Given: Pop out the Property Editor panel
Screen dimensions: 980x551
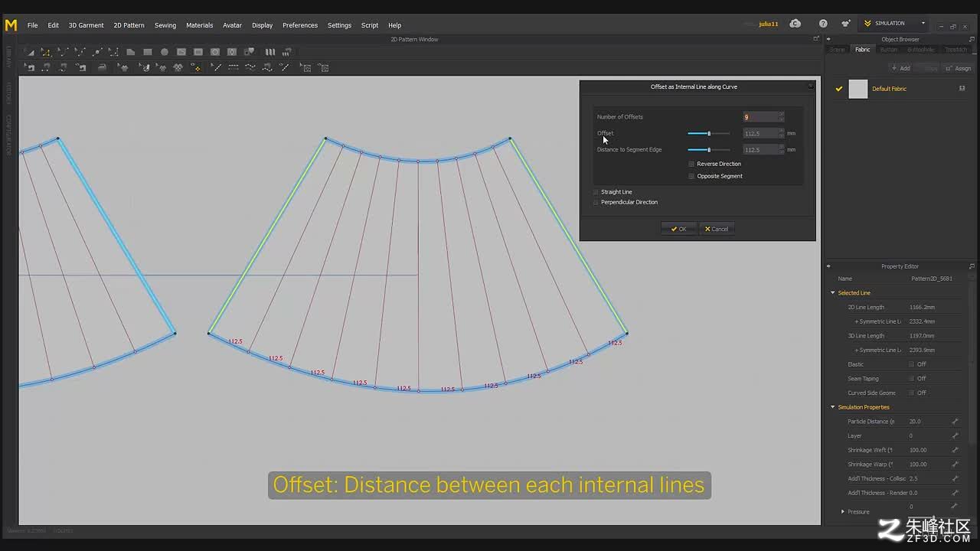Looking at the screenshot, I should pos(972,266).
